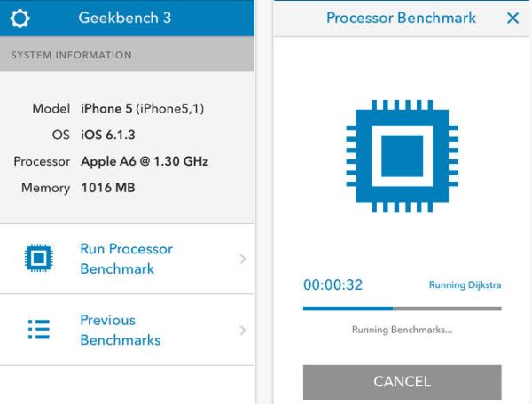Click the small processor chip icon

click(38, 258)
